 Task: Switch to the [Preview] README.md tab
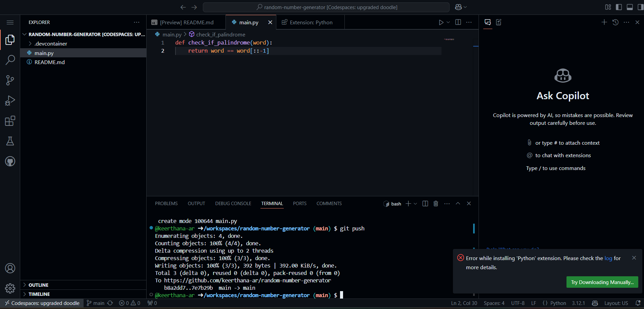(x=186, y=22)
